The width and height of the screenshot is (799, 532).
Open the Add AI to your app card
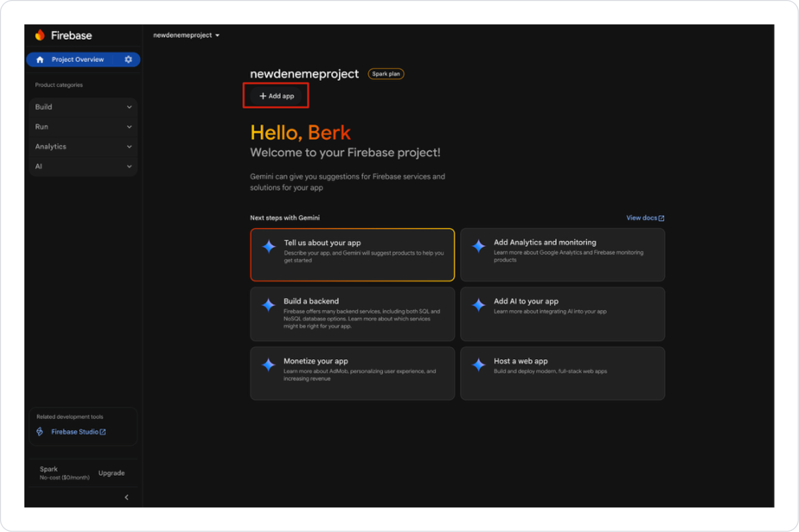tap(563, 314)
